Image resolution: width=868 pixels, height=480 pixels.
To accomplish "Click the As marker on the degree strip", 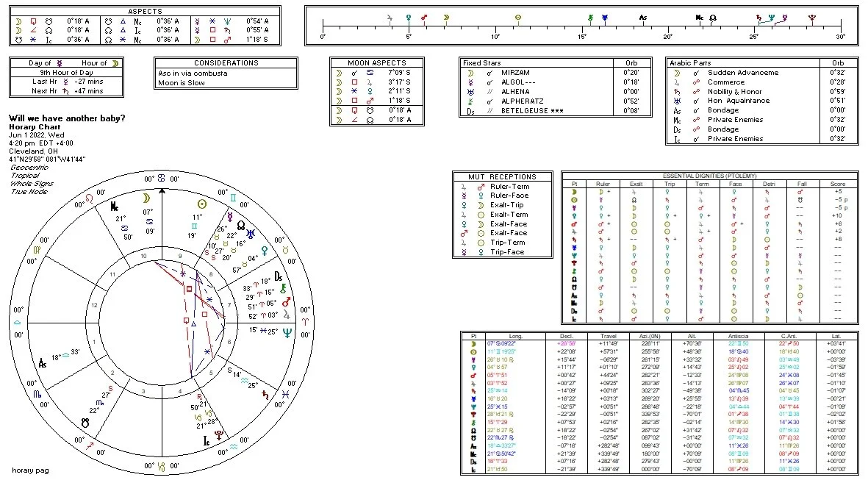I will tap(642, 18).
